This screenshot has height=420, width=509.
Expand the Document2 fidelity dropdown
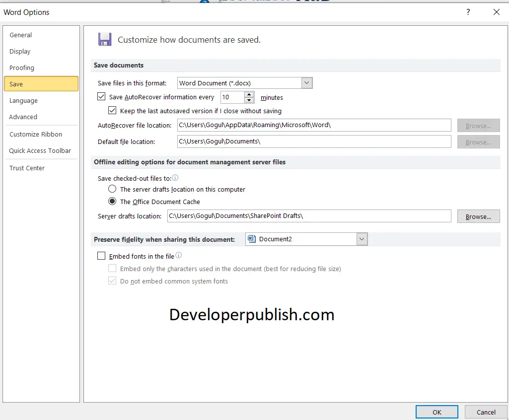pos(362,239)
